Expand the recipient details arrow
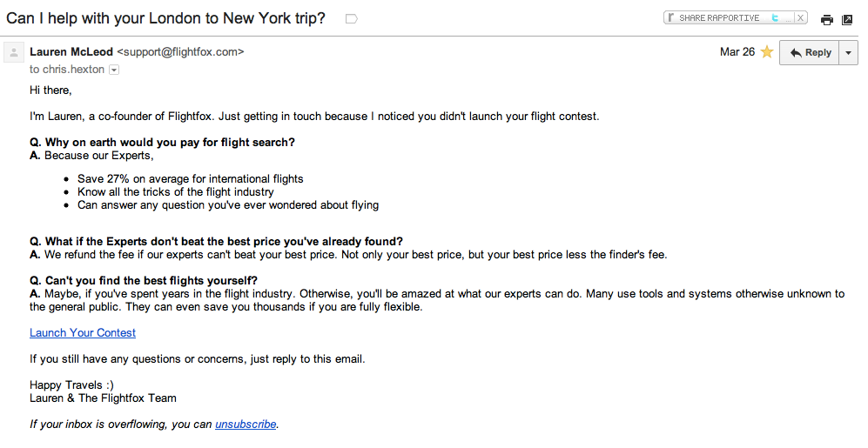This screenshot has width=868, height=448. tap(113, 70)
